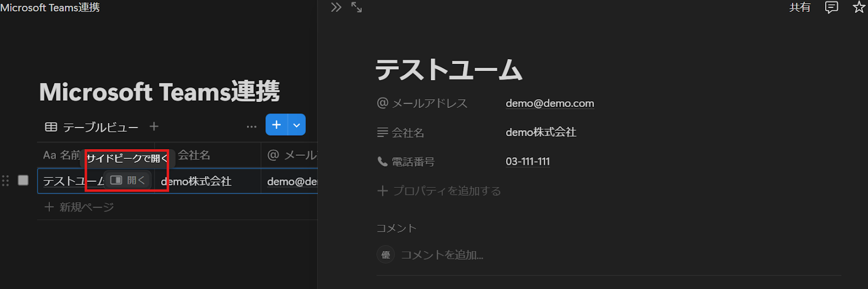Click the テストユーム name cell in table
This screenshot has width=868, height=289.
73,181
